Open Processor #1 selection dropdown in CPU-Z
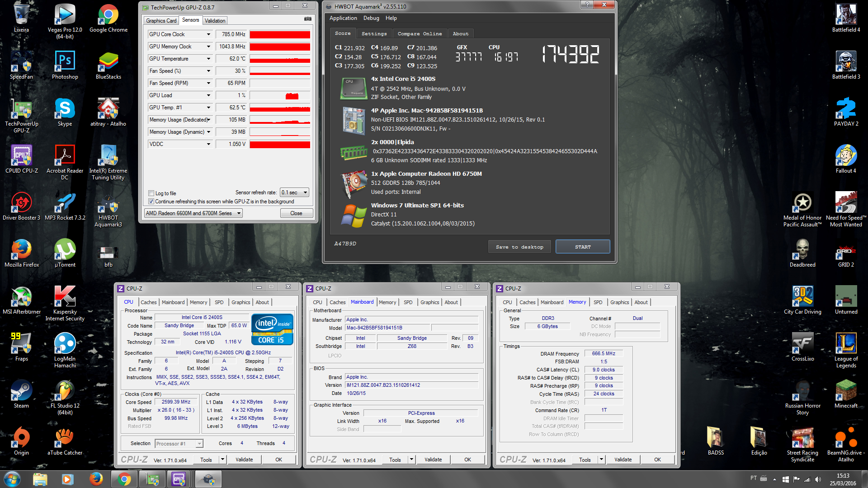This screenshot has width=868, height=488. click(179, 444)
